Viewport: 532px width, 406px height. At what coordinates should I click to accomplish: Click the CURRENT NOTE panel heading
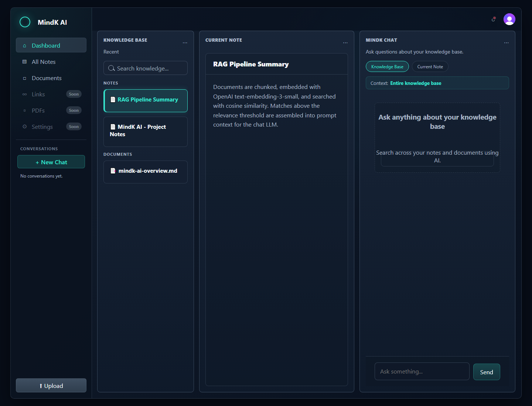(x=224, y=40)
